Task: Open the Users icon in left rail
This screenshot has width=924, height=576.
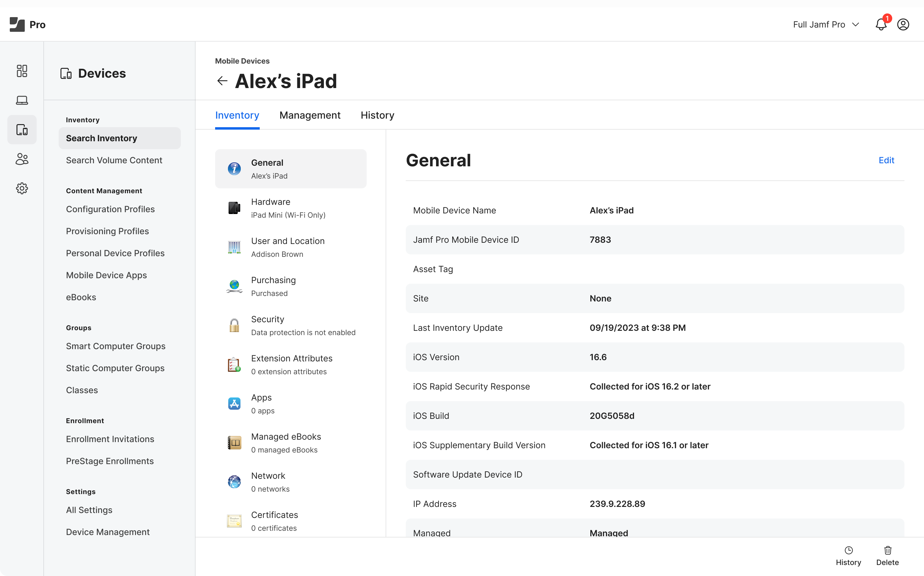Action: point(22,159)
